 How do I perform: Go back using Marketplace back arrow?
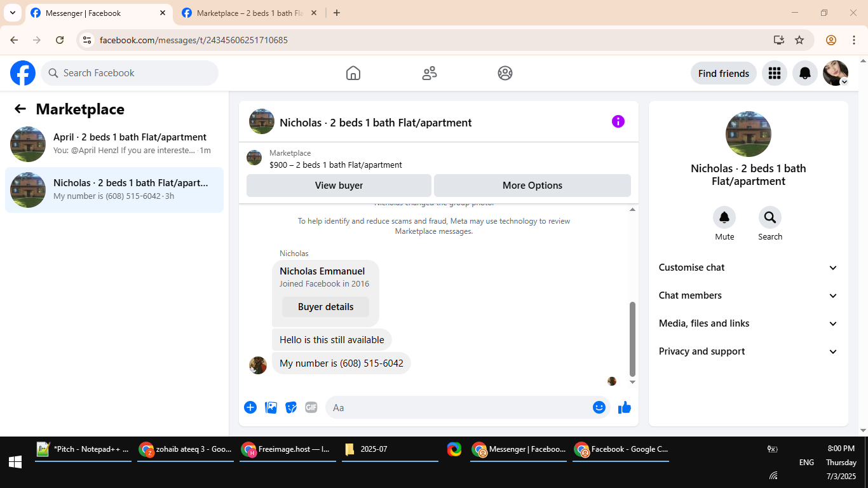(x=20, y=109)
